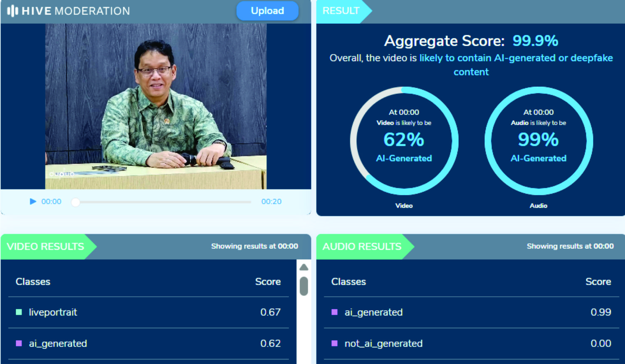Select the AUDIO RESULTS tab header
This screenshot has height=364, width=625.
pos(362,246)
